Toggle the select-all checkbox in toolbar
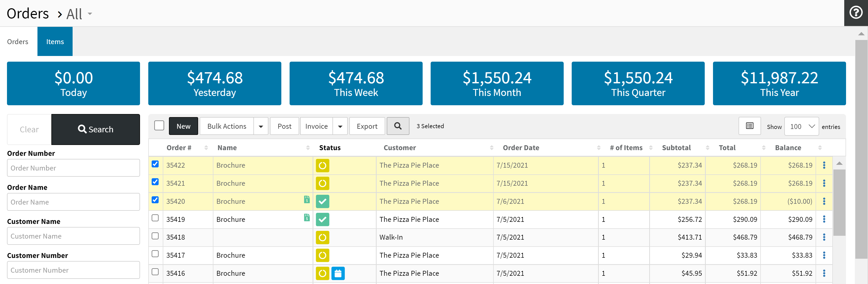Viewport: 868px width, 284px height. (x=159, y=126)
